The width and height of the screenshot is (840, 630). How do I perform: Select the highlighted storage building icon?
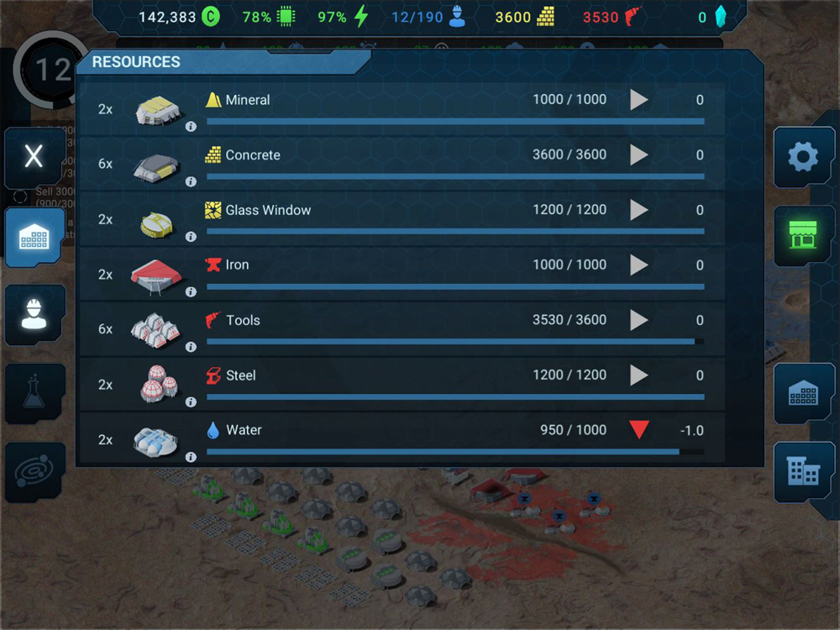[34, 236]
